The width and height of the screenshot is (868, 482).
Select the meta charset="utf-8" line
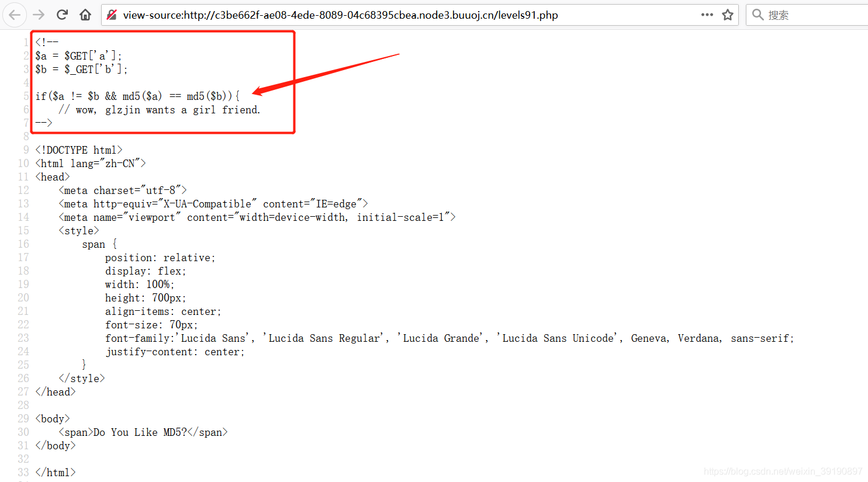point(123,190)
